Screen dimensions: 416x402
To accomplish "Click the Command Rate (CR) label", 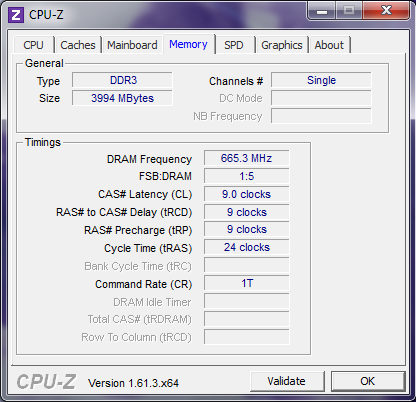I will tap(144, 284).
